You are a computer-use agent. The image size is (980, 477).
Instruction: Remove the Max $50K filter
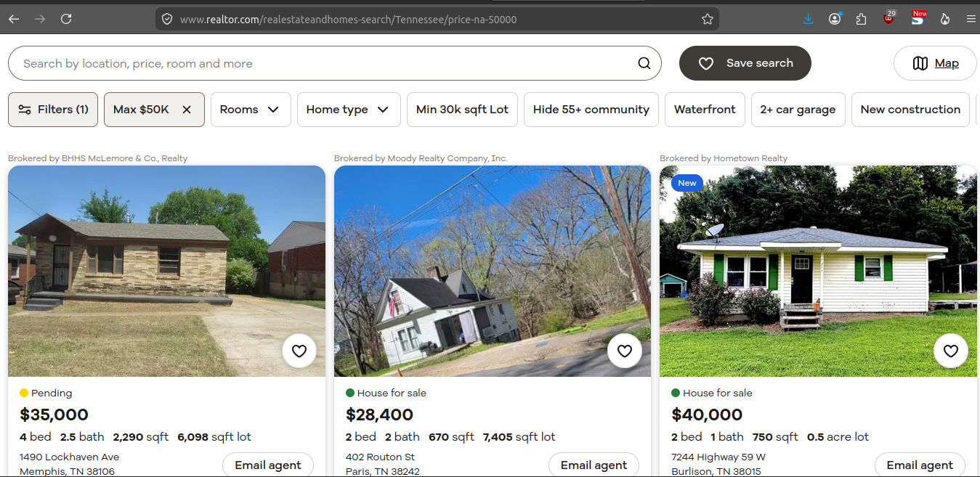coord(187,110)
